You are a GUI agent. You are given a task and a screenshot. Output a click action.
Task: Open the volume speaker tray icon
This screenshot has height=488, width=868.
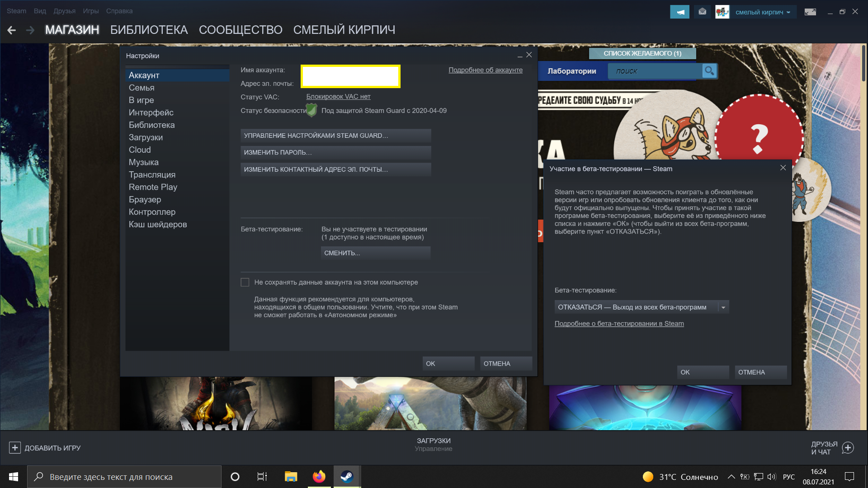(x=772, y=477)
